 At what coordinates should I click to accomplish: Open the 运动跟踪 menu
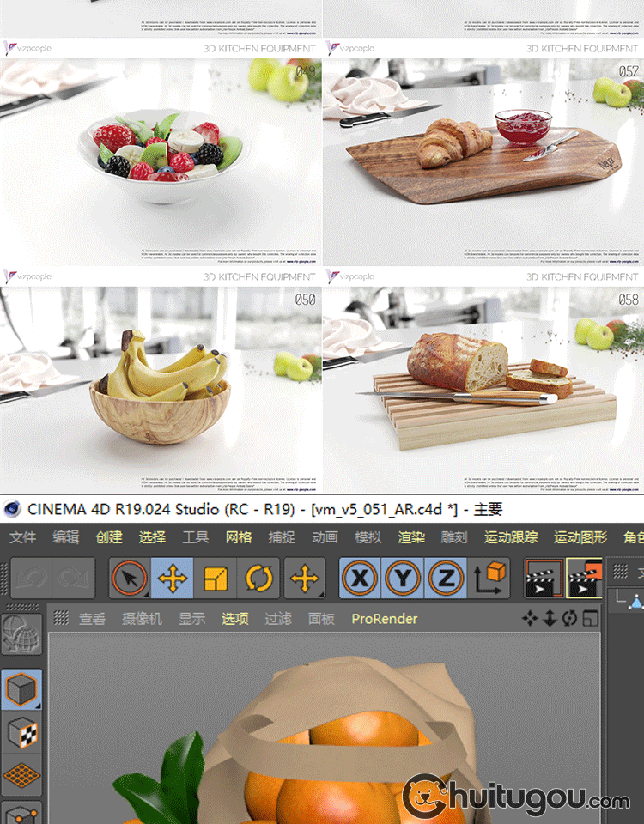[511, 537]
